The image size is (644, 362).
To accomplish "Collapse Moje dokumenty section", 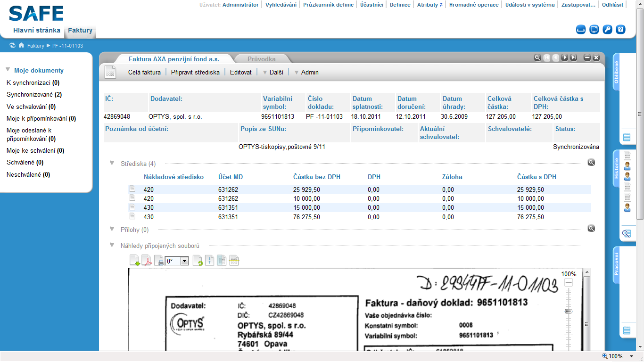I will coord(8,70).
